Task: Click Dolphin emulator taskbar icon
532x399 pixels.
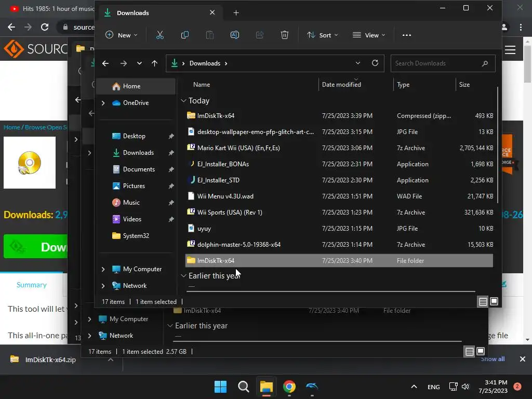Action: point(312,387)
